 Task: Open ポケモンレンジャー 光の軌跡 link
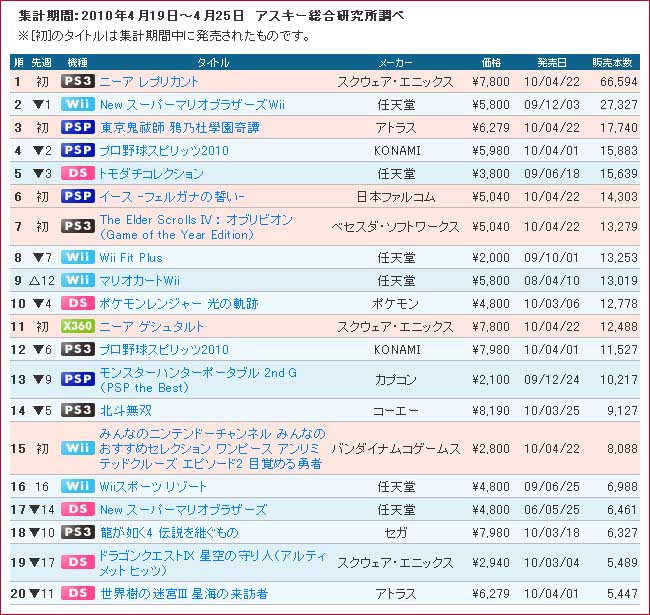click(179, 304)
